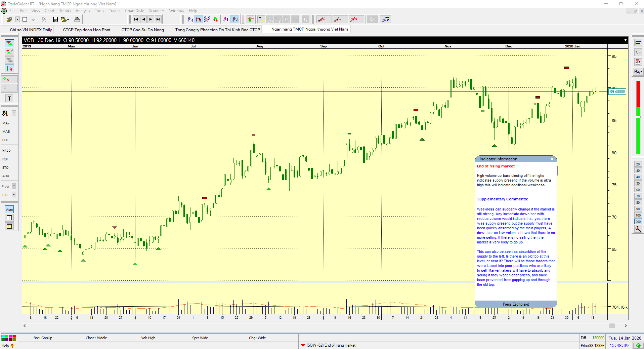Toggle MACD indicator on the chart
Image resolution: width=644 pixels, height=349 pixels.
(x=6, y=151)
